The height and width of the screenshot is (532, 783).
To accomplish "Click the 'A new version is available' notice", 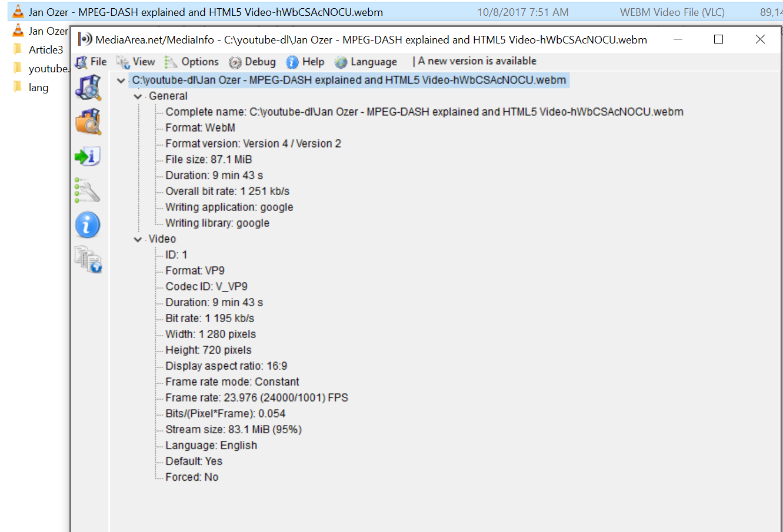I will point(477,61).
